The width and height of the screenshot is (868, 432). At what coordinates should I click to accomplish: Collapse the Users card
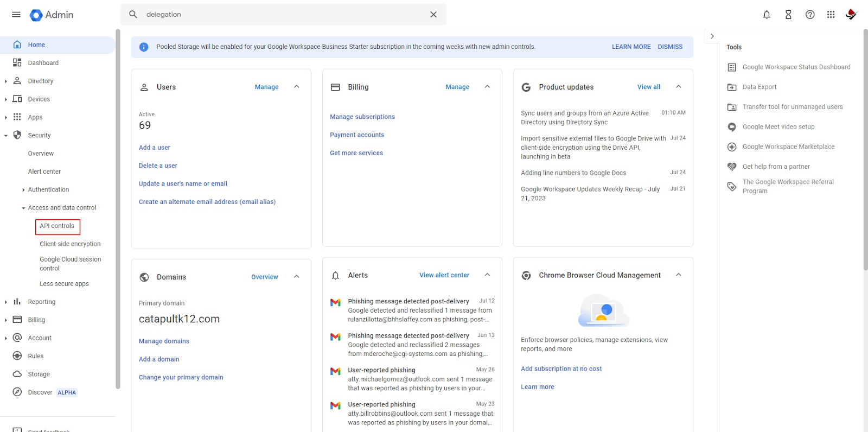(x=296, y=87)
